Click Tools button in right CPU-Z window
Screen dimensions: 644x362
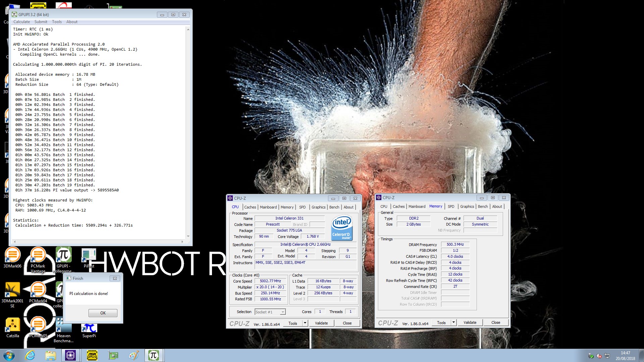pyautogui.click(x=441, y=322)
